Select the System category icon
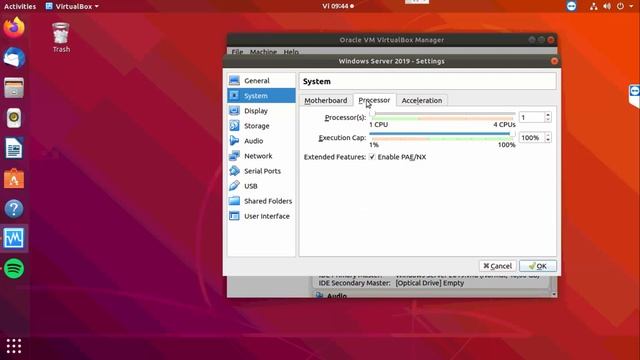The height and width of the screenshot is (360, 640). click(x=234, y=96)
